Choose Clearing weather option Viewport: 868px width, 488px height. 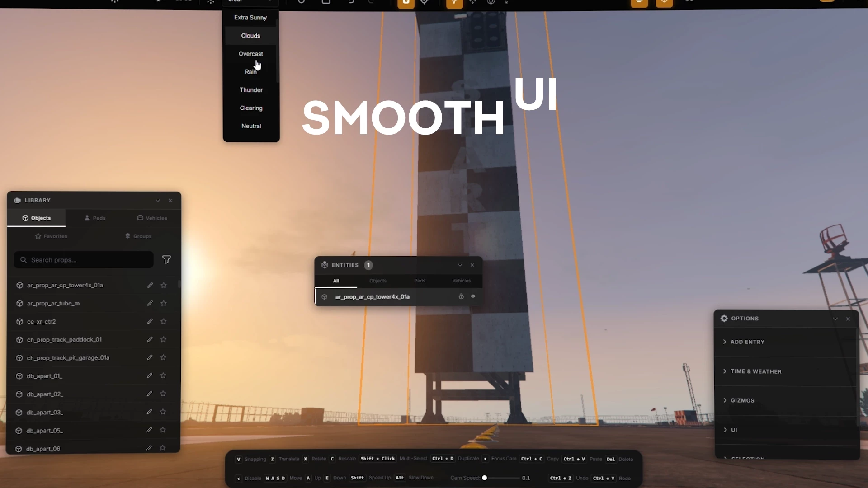(x=251, y=108)
